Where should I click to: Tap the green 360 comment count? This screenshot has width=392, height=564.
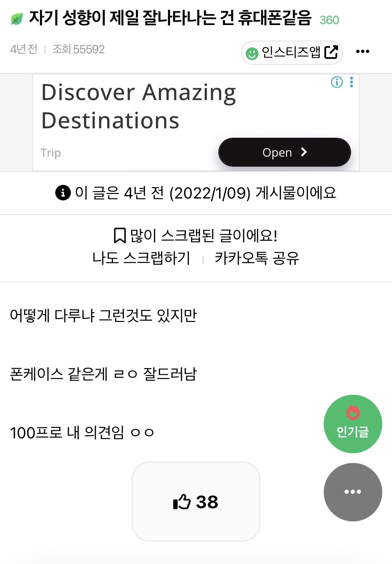click(329, 20)
